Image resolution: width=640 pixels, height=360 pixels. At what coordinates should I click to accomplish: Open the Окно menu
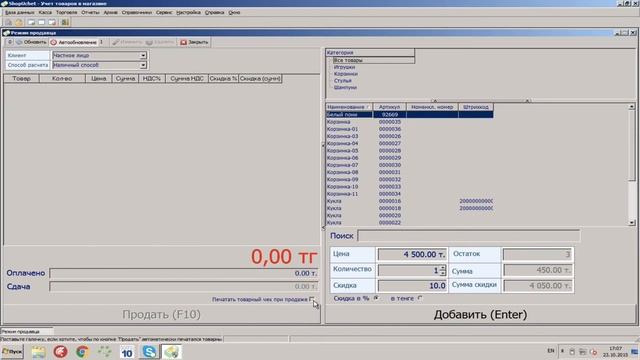coord(234,13)
